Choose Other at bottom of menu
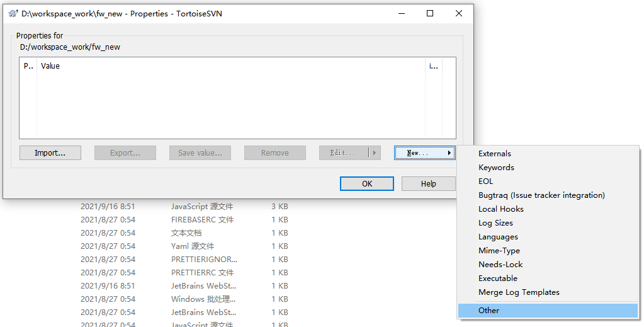Screen dimensions: 644x327 point(548,311)
